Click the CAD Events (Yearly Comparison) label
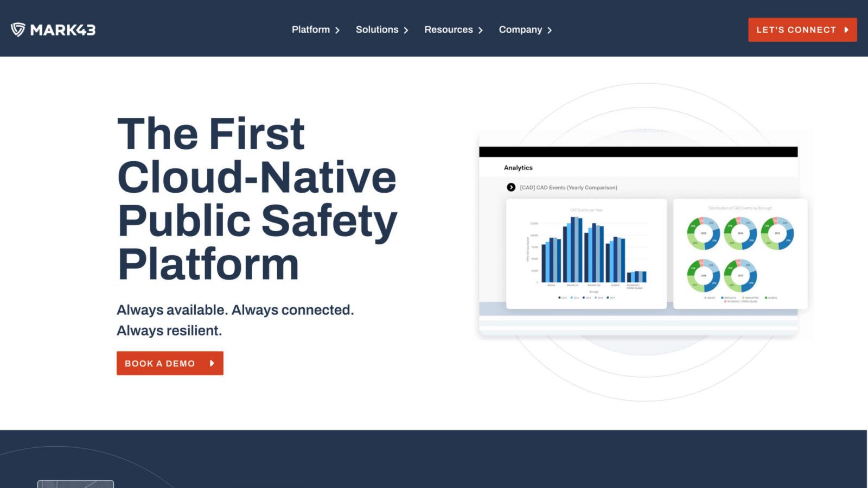Viewport: 868px width, 488px height. (569, 188)
